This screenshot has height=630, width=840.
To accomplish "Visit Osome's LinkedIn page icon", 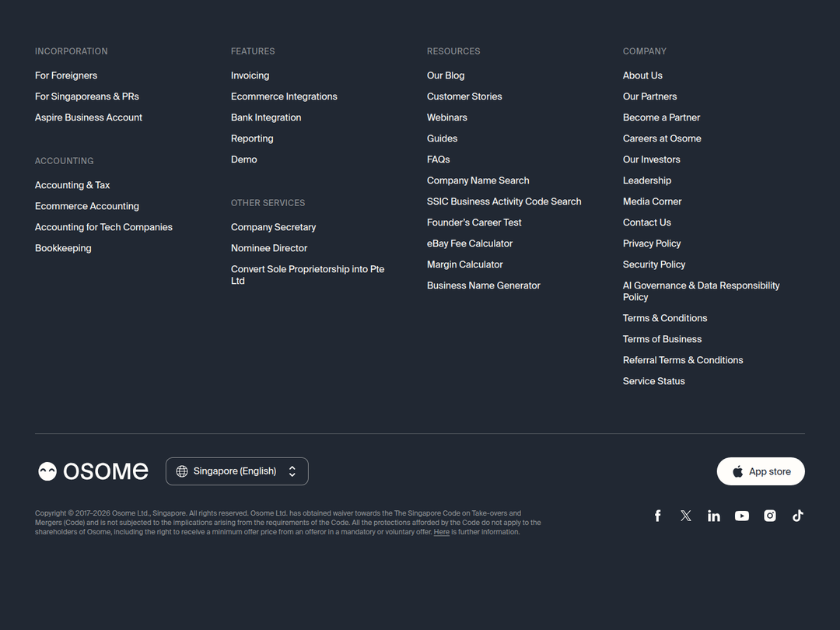I will click(x=713, y=516).
